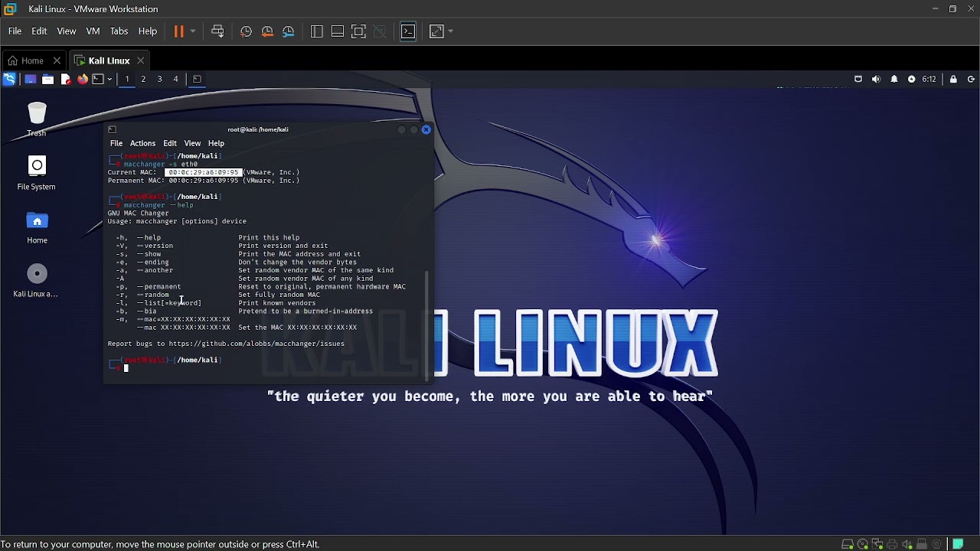Open the VMware View menu
The image size is (980, 551).
[x=67, y=31]
